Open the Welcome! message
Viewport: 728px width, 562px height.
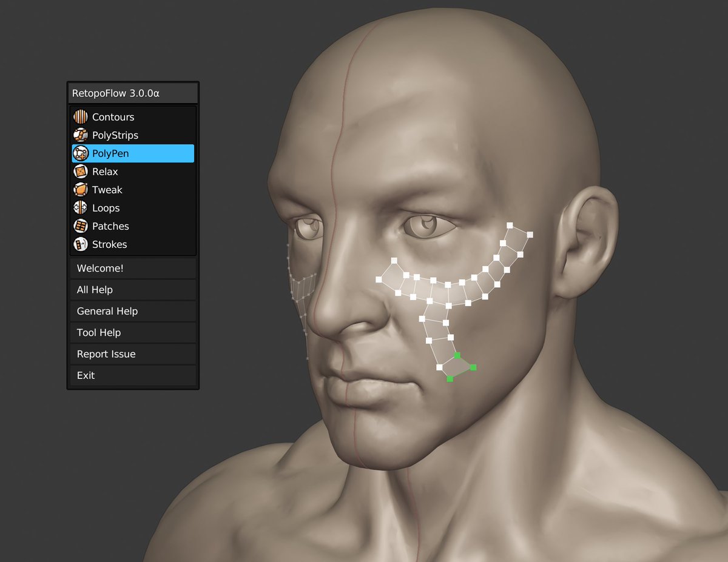pyautogui.click(x=133, y=268)
